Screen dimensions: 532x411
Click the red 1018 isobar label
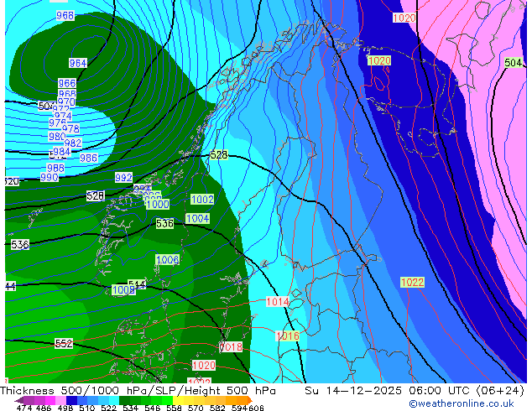(x=231, y=347)
